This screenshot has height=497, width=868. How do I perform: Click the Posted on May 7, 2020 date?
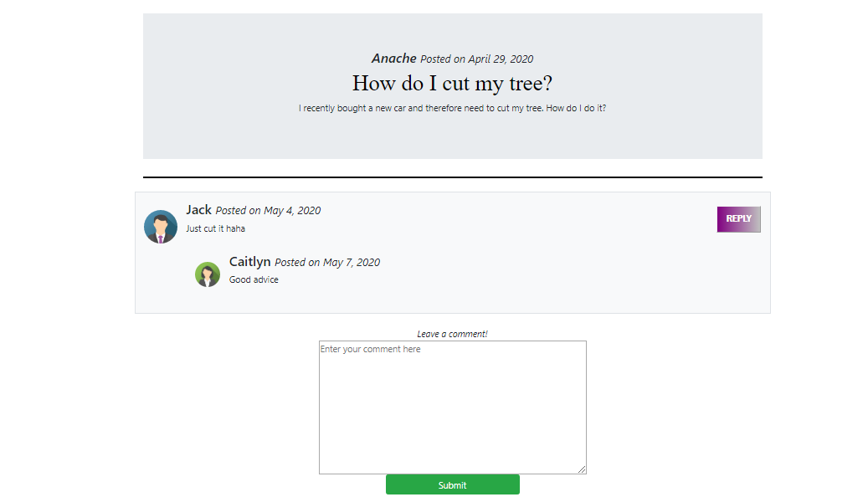327,263
